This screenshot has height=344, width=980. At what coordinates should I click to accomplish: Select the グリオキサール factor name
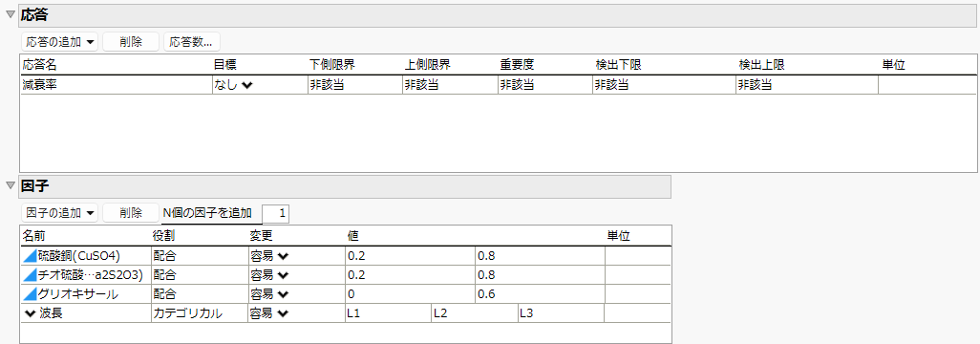point(78,294)
